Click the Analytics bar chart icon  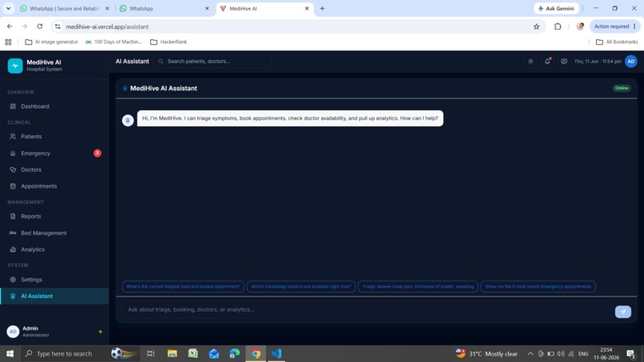click(x=13, y=249)
